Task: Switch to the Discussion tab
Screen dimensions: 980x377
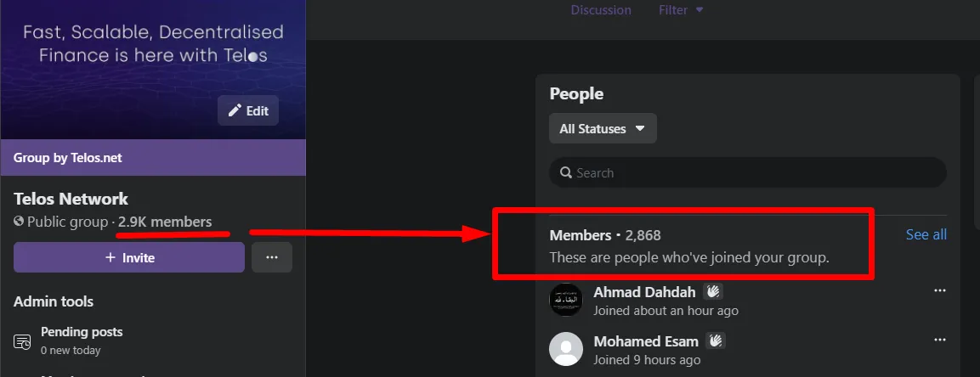Action: [x=601, y=10]
